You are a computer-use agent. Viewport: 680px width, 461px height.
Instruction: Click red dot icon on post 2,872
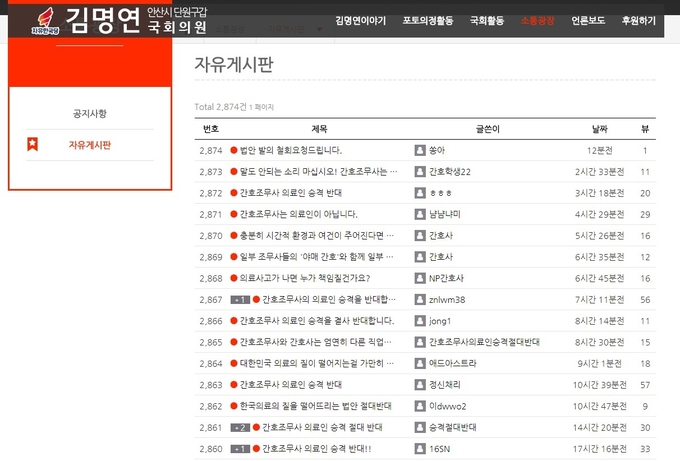234,193
